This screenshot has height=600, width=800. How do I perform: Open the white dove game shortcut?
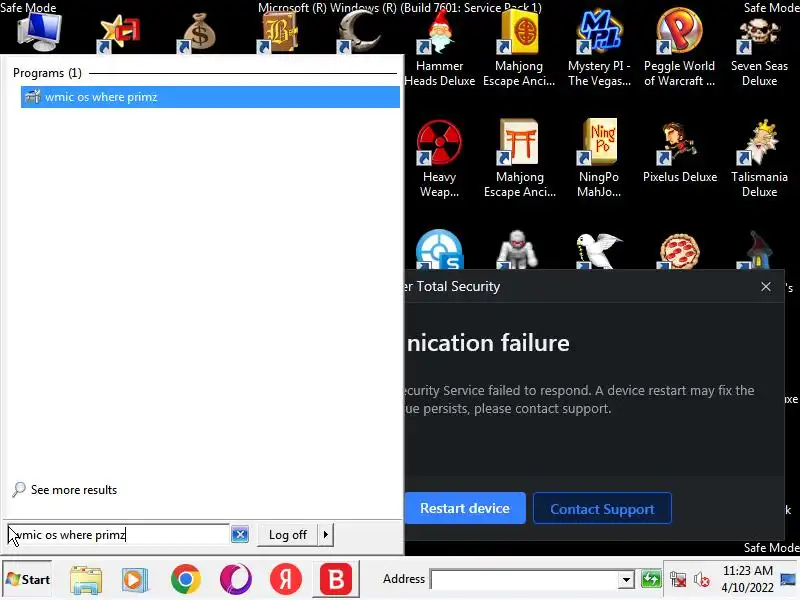598,250
